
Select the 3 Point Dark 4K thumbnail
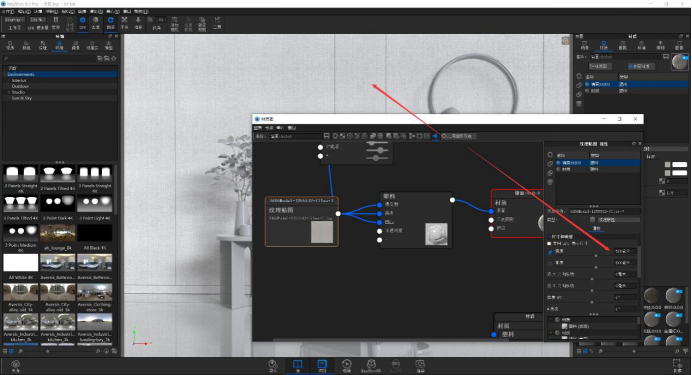click(x=58, y=203)
